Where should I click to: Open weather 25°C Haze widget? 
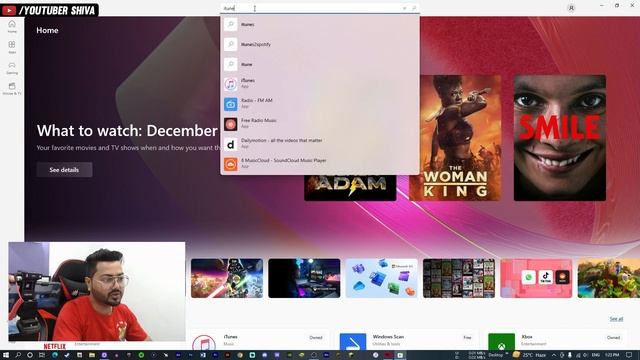(x=530, y=355)
